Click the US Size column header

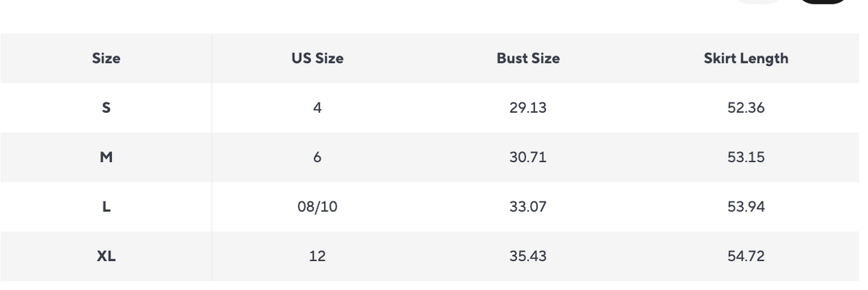[x=318, y=59]
